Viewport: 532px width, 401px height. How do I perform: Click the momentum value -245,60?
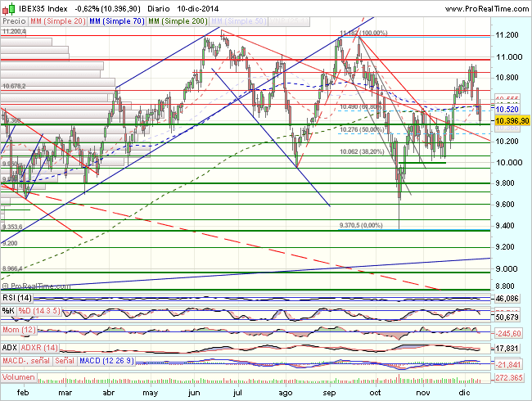pyautogui.click(x=508, y=334)
